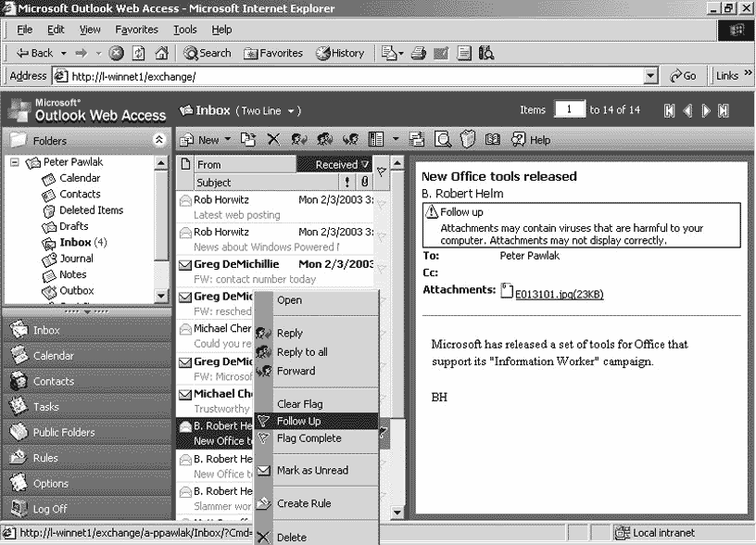Screen dimensions: 756x545
Task: Toggle flag on 'FW: contact number today' message
Action: click(381, 269)
